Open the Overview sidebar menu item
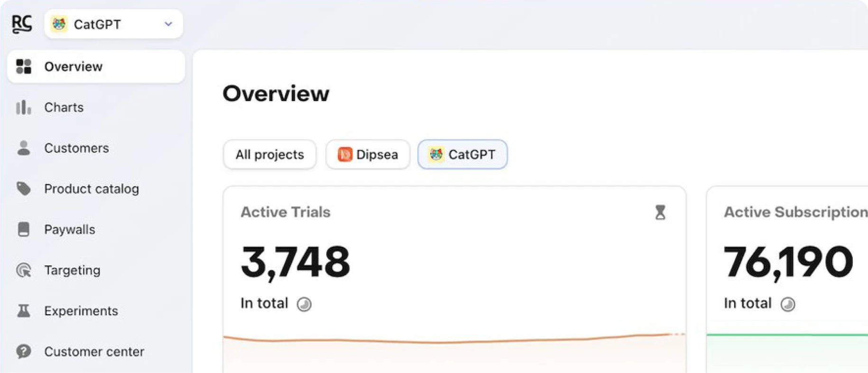 96,66
